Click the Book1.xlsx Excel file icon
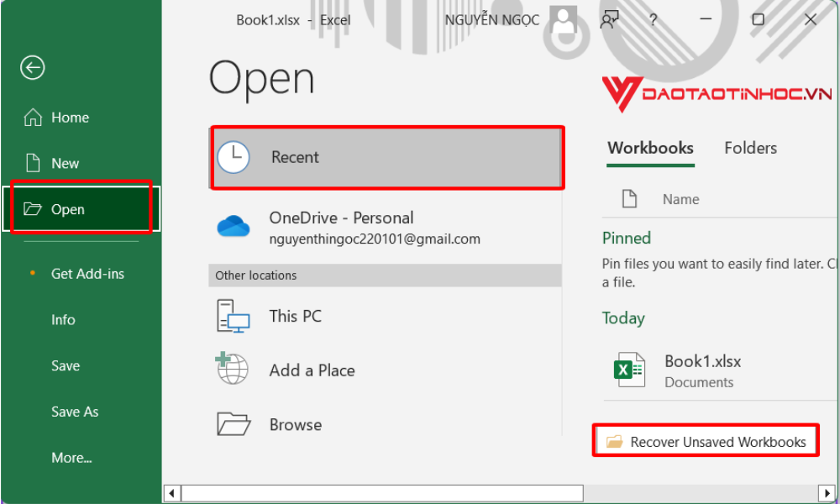The height and width of the screenshot is (504, 840). point(629,370)
